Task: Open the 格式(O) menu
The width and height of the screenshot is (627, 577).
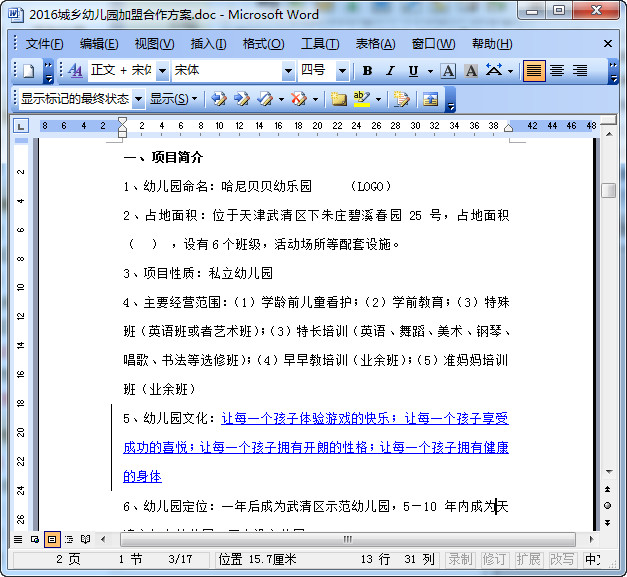Action: click(264, 44)
